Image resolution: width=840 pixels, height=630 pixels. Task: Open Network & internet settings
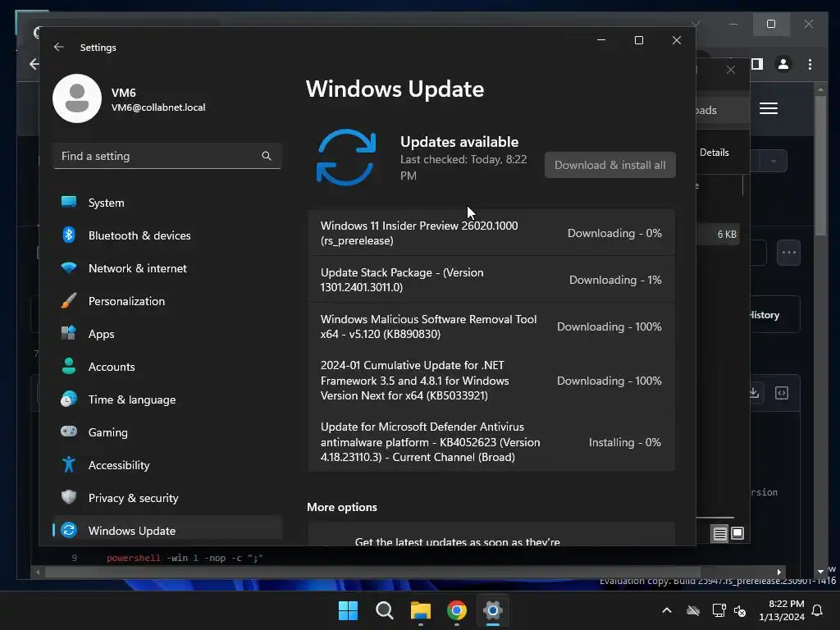point(167,268)
